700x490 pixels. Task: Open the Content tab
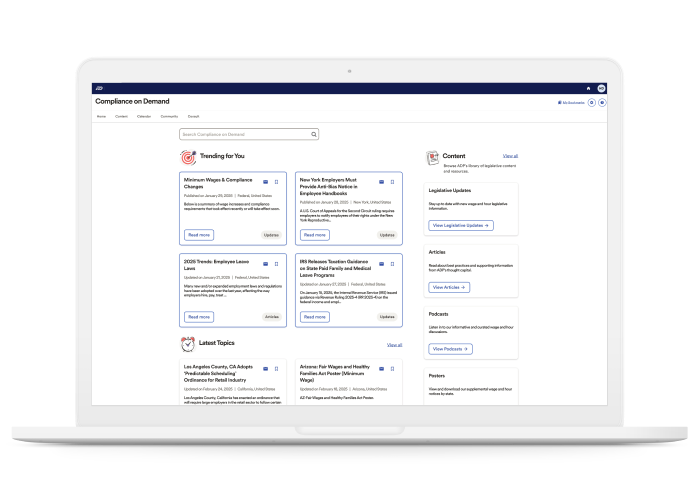pyautogui.click(x=121, y=116)
